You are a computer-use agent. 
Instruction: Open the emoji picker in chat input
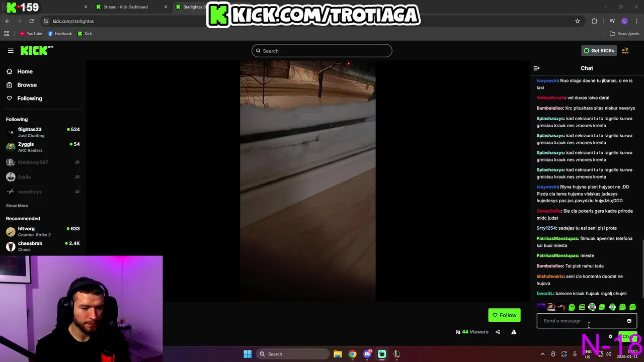(629, 321)
